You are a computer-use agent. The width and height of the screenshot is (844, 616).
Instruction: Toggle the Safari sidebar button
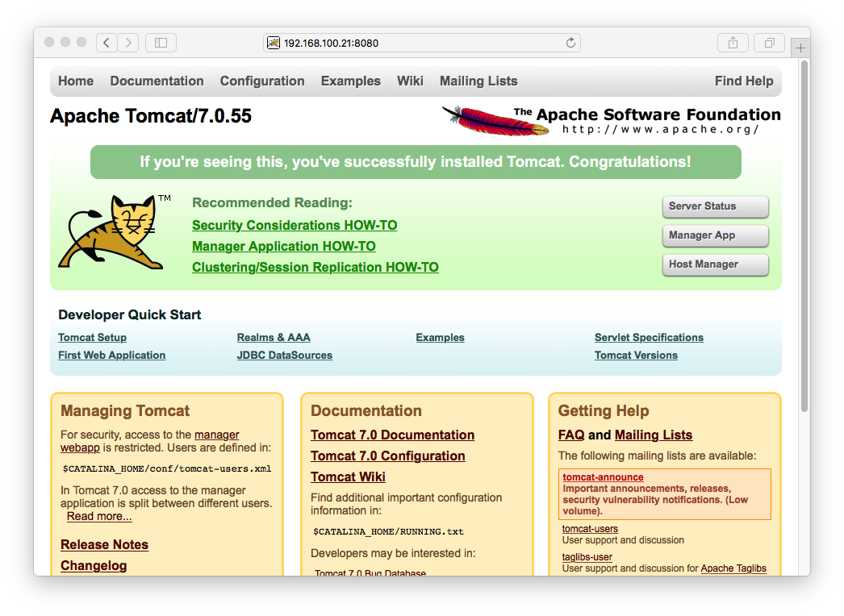pos(161,43)
